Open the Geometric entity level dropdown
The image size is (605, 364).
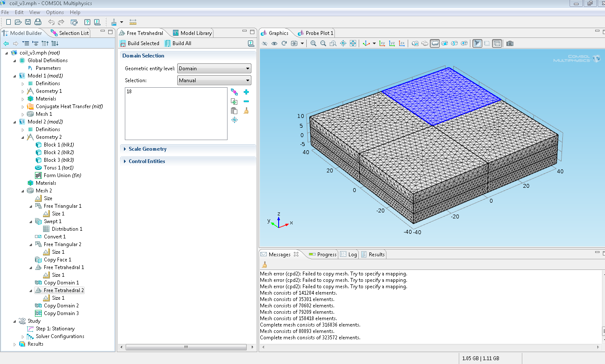[x=214, y=69]
